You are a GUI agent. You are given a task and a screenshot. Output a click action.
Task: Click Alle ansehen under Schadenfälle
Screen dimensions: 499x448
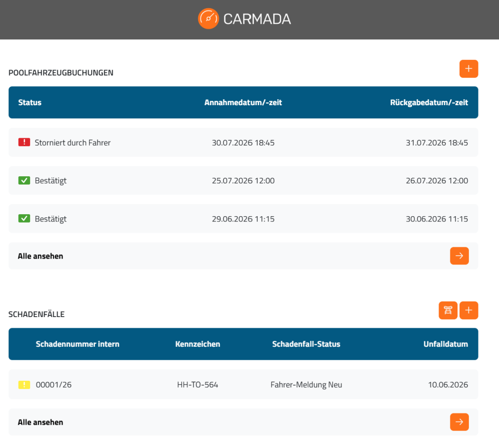click(40, 422)
